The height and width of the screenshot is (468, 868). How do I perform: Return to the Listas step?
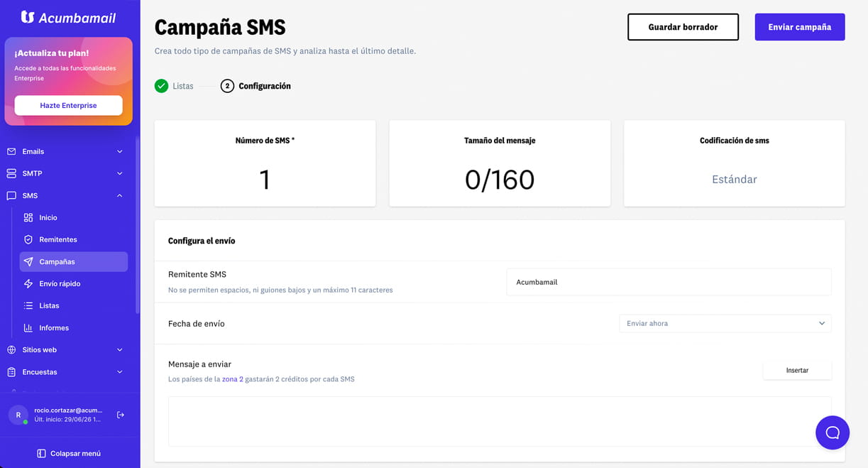(174, 86)
